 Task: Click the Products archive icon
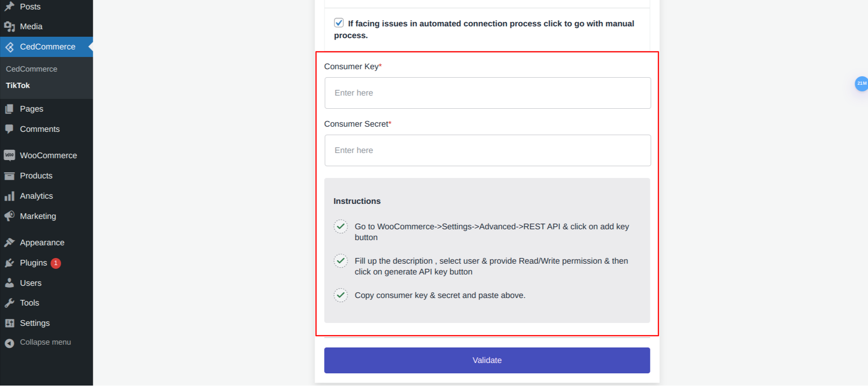click(x=9, y=176)
